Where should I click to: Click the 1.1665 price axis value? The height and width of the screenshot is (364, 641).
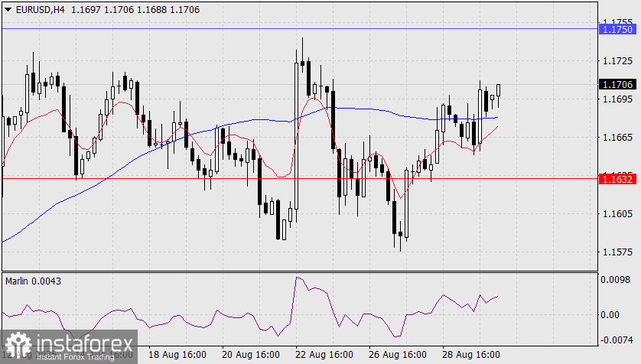pos(618,138)
